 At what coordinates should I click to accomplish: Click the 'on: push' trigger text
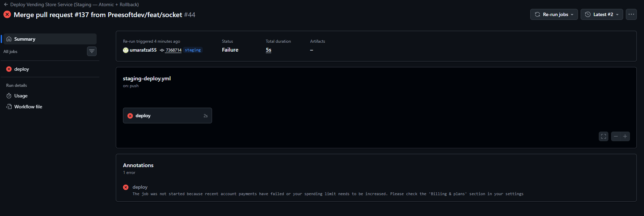[131, 86]
